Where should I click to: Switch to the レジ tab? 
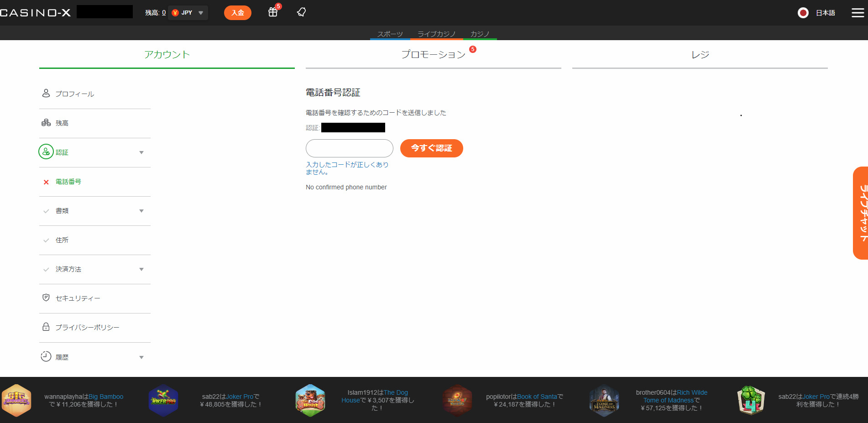pyautogui.click(x=700, y=55)
